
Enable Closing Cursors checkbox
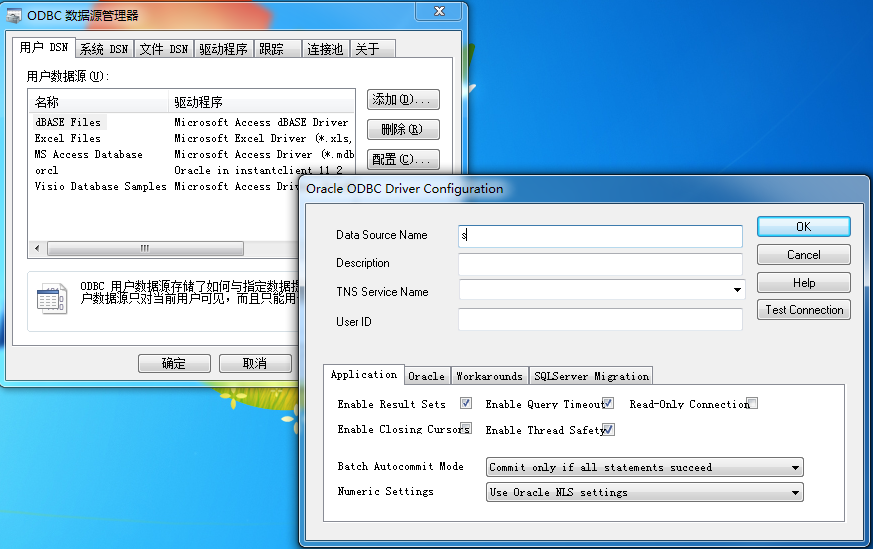[466, 428]
